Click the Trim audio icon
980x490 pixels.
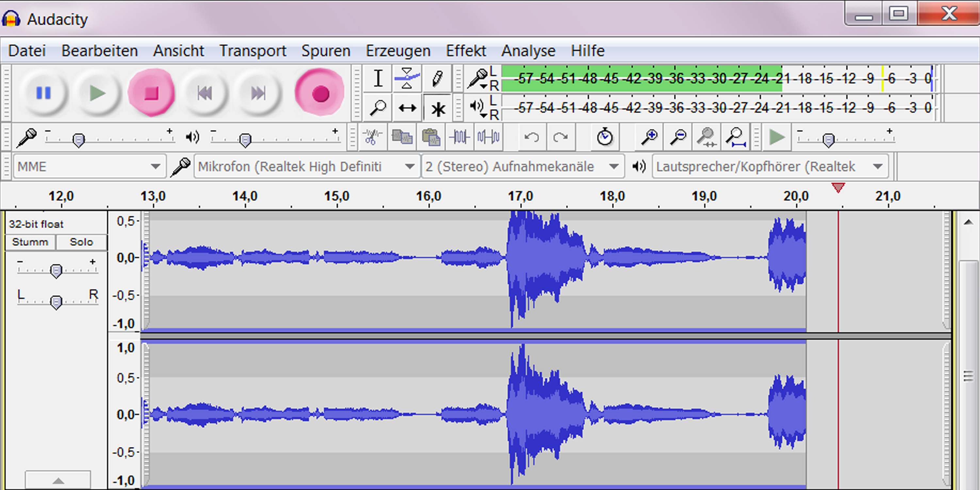click(x=459, y=137)
